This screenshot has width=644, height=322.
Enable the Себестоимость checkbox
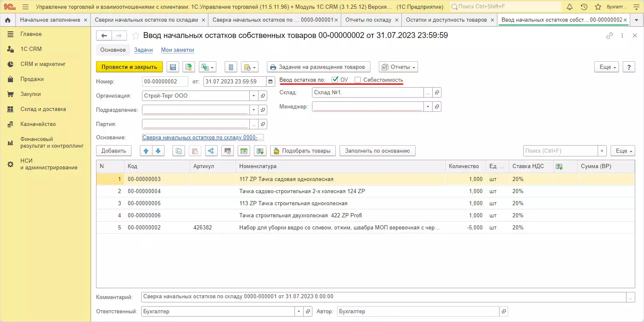click(357, 80)
